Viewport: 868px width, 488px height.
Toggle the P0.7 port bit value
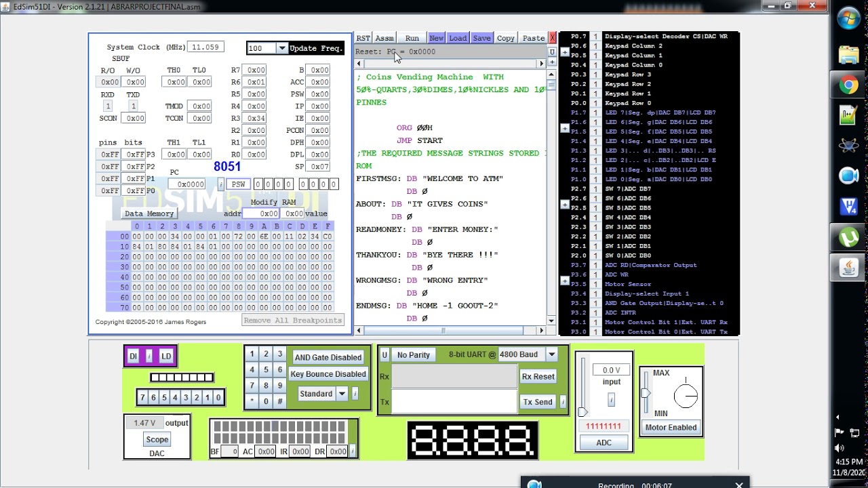pyautogui.click(x=595, y=37)
